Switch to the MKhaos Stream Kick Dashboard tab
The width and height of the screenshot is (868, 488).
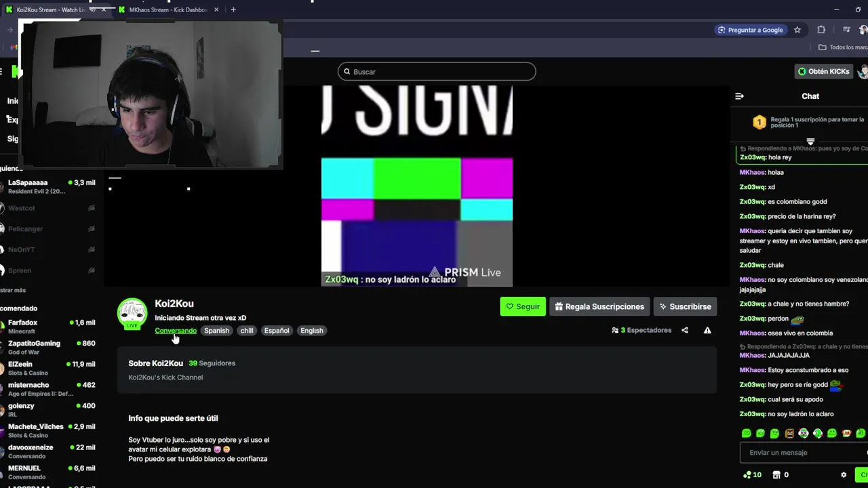[x=170, y=9]
